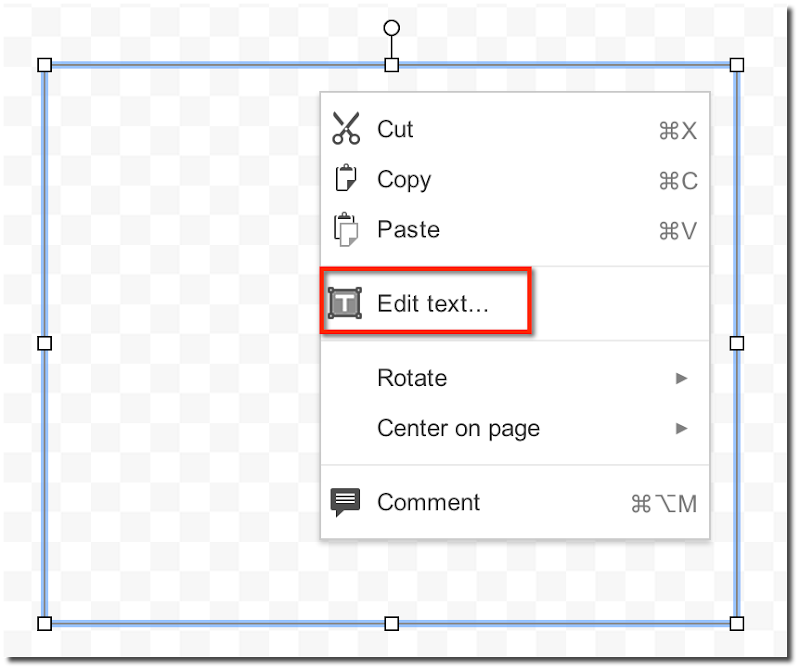Screen dimensions: 800x670
Task: Click the circular rotation handle above the shape
Action: (x=391, y=28)
